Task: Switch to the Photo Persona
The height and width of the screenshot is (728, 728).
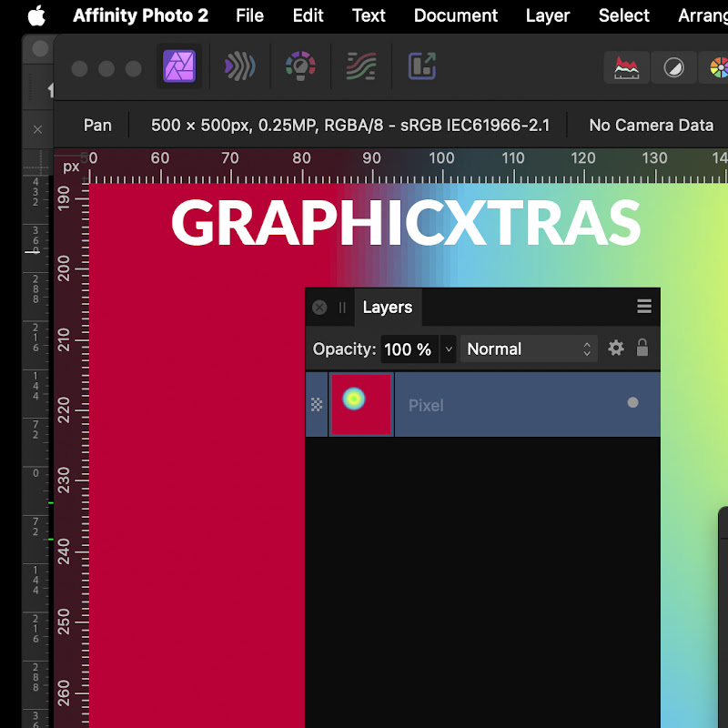Action: pos(179,66)
